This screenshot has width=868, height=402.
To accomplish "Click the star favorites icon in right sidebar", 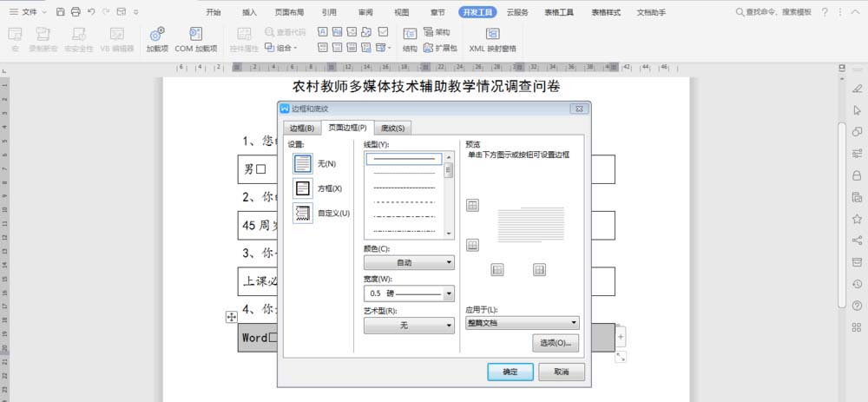I will [x=857, y=219].
